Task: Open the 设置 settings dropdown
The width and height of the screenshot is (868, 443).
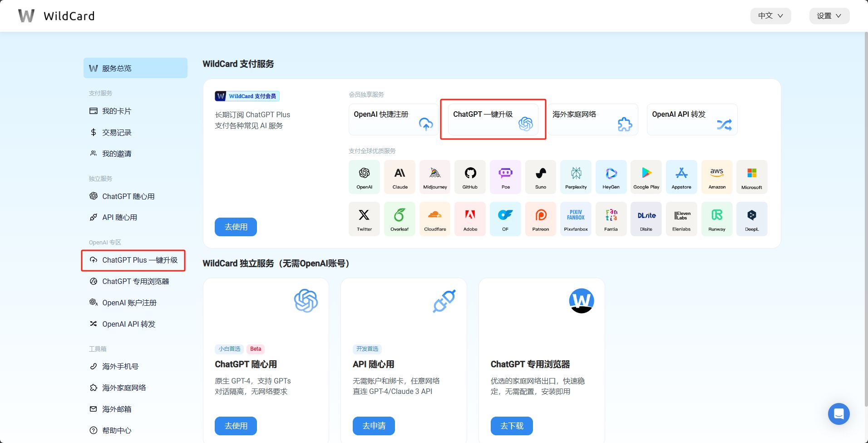Action: (x=829, y=16)
